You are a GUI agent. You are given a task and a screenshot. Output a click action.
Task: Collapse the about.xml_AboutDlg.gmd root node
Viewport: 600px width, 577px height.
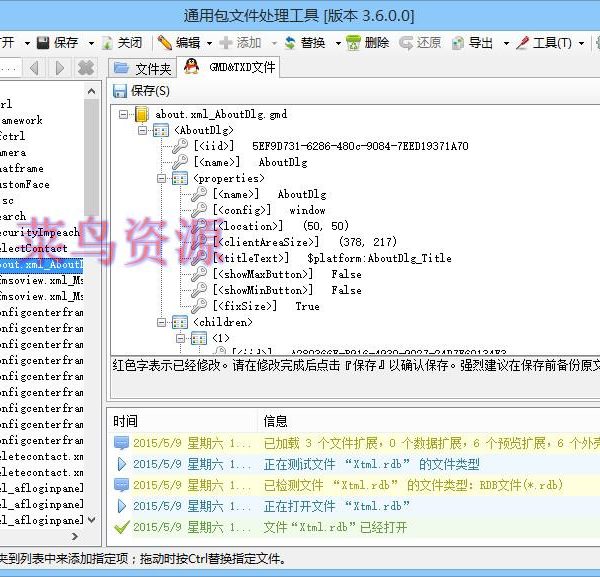coord(124,114)
